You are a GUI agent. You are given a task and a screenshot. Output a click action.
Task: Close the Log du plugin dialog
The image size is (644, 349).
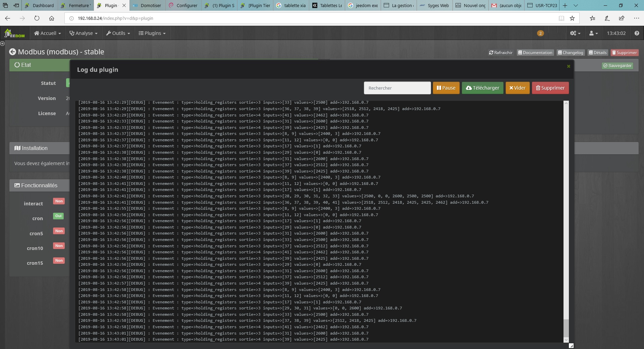click(x=569, y=66)
